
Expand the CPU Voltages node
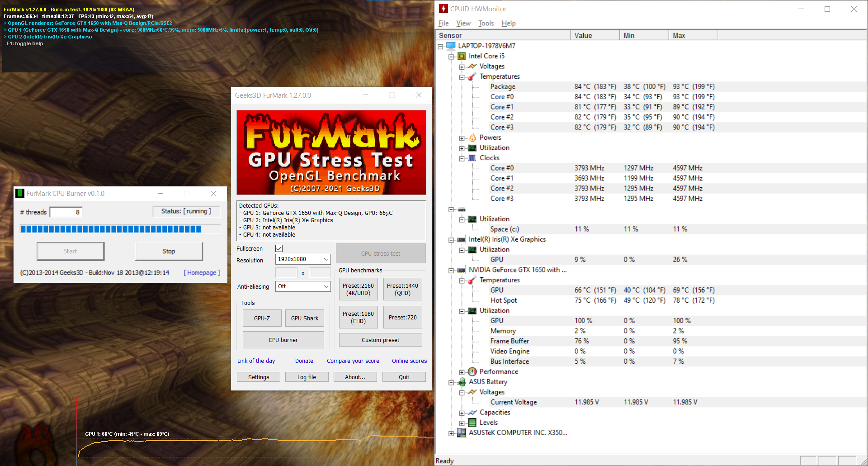pyautogui.click(x=462, y=67)
